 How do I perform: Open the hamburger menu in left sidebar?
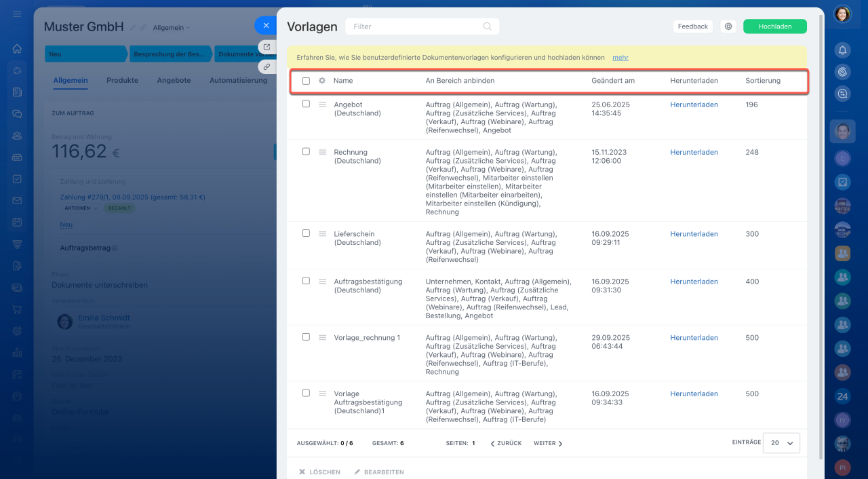17,14
